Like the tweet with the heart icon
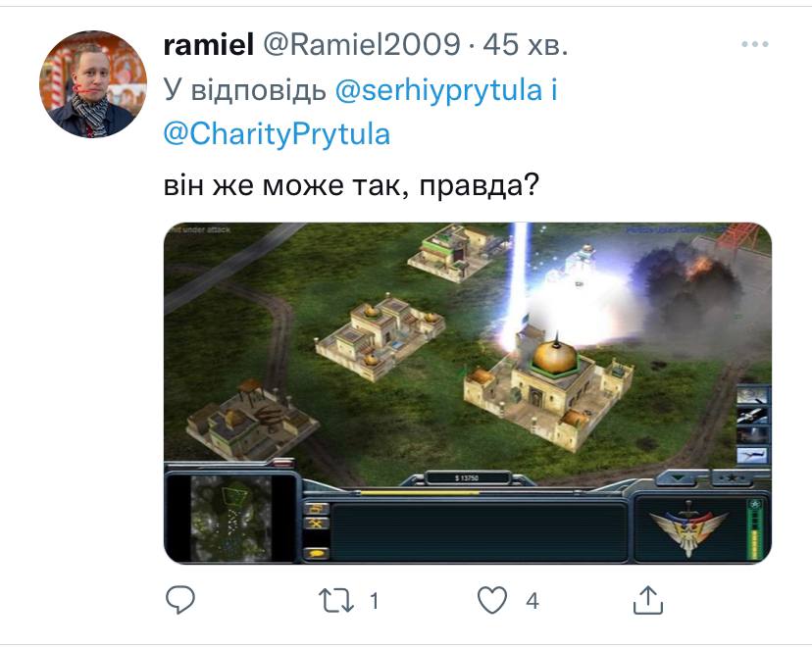 coord(492,600)
